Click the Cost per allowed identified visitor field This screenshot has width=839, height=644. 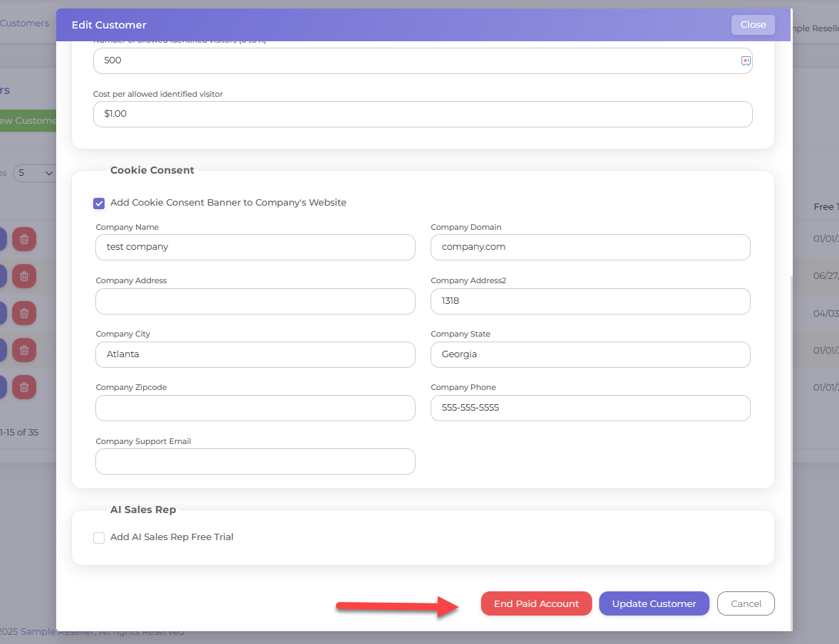[422, 114]
